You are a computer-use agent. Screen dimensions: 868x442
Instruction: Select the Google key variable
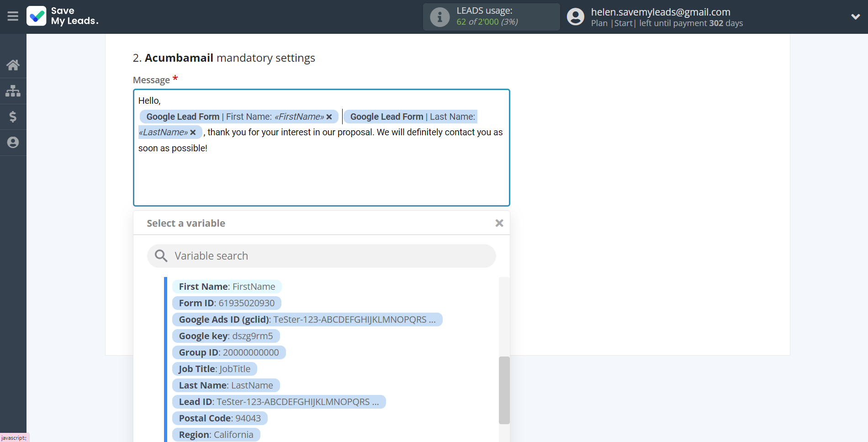(226, 336)
